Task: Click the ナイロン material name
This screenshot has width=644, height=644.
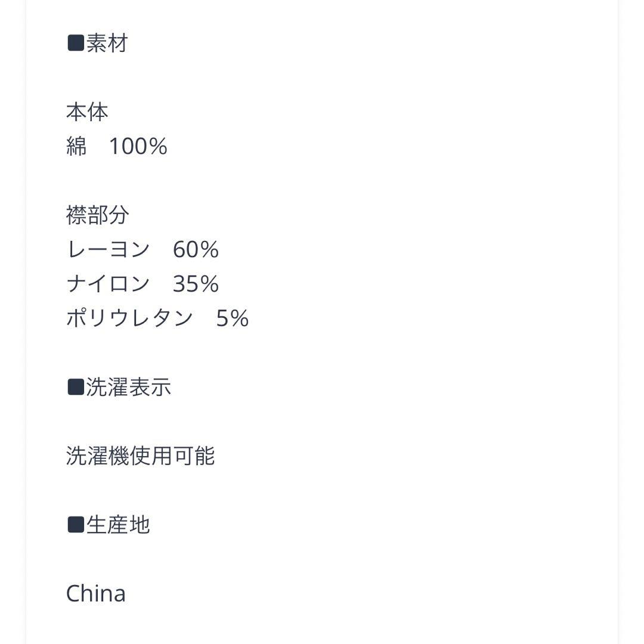Action: 108,284
